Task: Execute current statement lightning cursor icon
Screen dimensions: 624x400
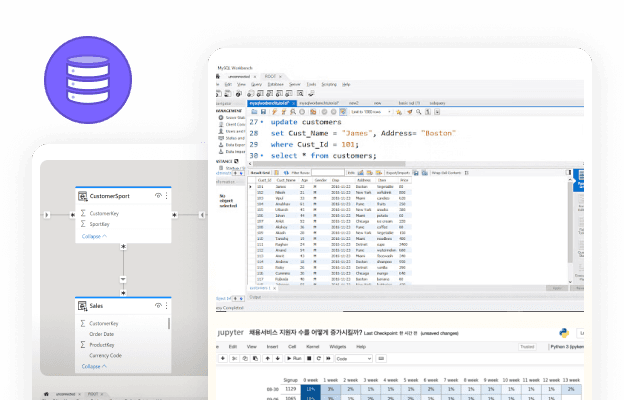Action: 284,112
